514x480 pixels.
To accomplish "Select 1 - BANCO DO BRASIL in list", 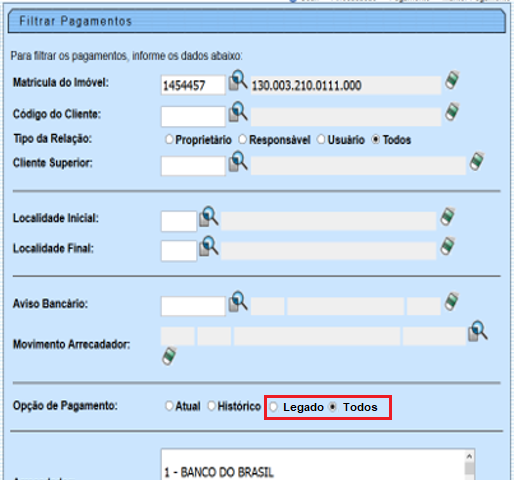I will [219, 472].
